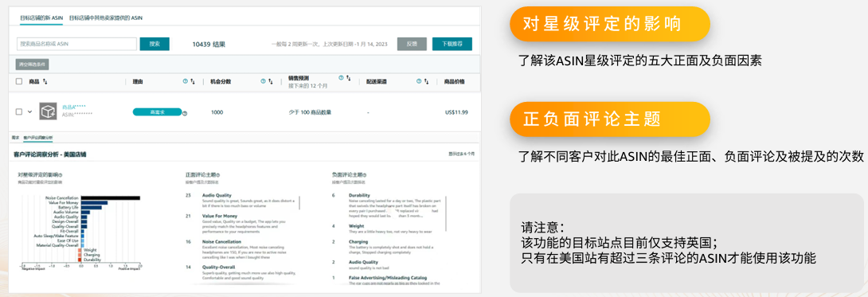The height and width of the screenshot is (297, 868).
Task: Open the 显示过去6个月 time range selector
Action: pyautogui.click(x=461, y=154)
